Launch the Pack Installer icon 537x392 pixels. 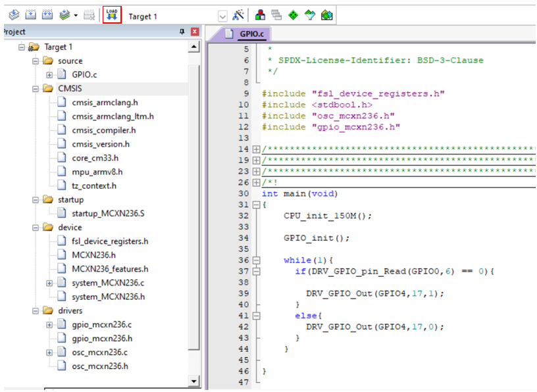coord(326,15)
